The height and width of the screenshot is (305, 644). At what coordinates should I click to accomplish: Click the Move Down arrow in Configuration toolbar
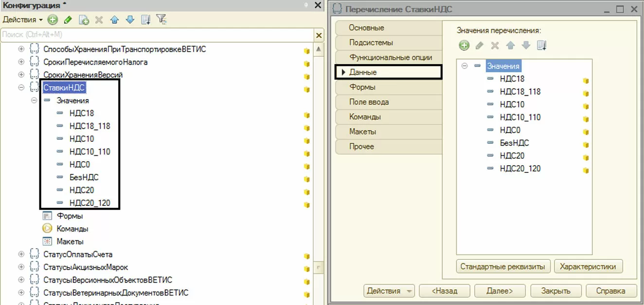tap(130, 20)
